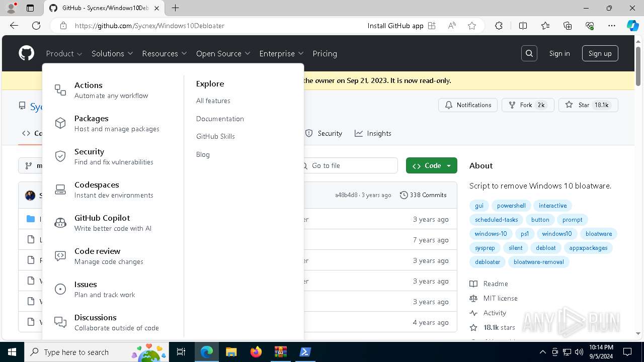
Task: Expand the Solutions dropdown
Action: coord(112,53)
